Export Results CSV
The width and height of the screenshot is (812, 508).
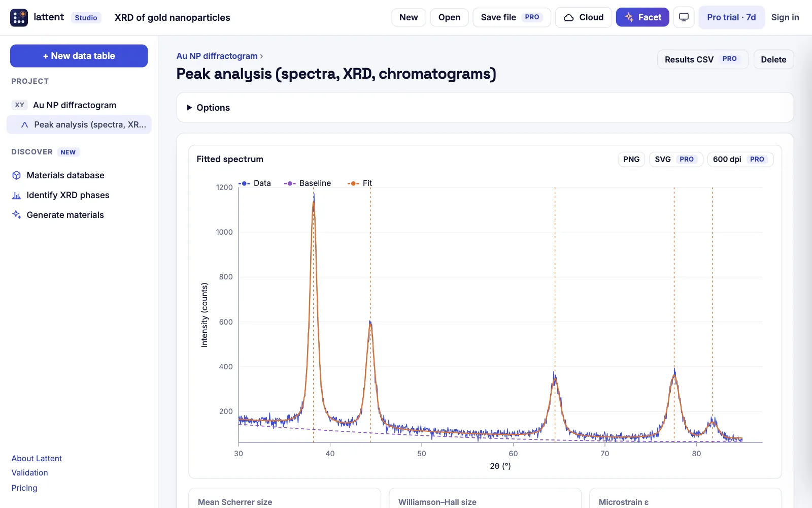(x=702, y=59)
